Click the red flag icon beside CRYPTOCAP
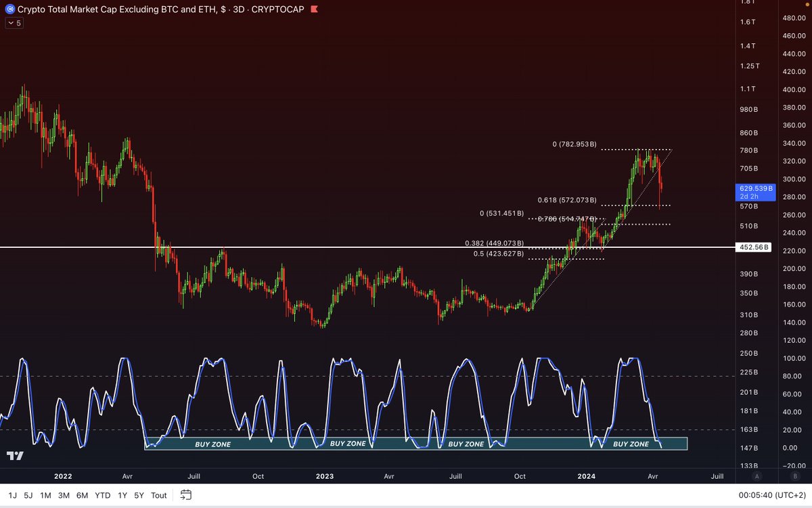This screenshot has height=508, width=812. pos(313,10)
